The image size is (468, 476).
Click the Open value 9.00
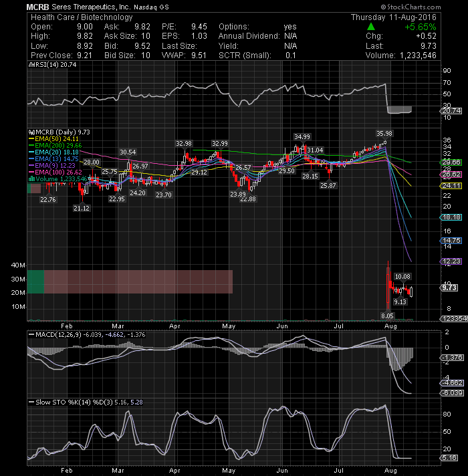[85, 27]
